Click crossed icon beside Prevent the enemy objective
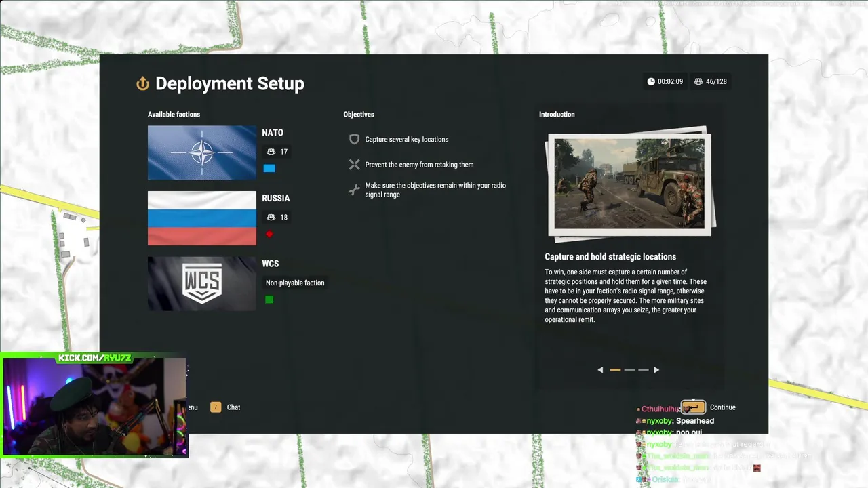The height and width of the screenshot is (488, 868). [354, 164]
